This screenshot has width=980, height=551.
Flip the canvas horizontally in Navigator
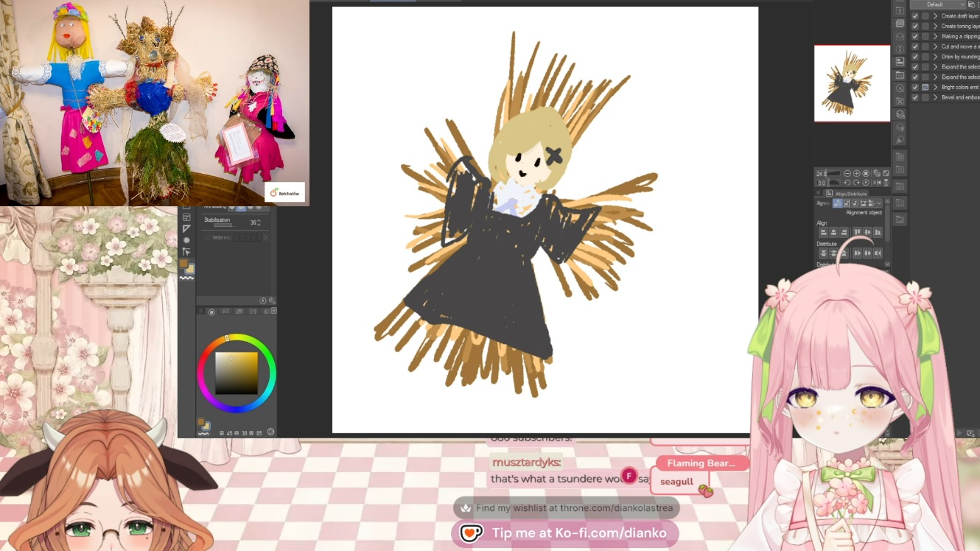point(876,182)
